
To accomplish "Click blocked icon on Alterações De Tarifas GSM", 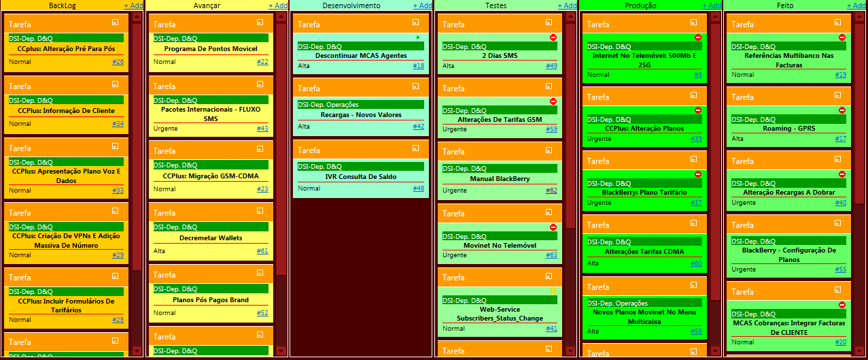I will coord(553,101).
